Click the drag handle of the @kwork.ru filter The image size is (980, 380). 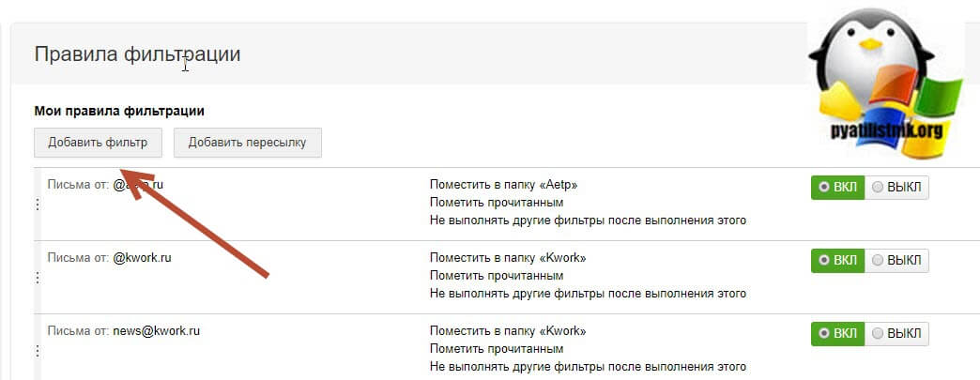(x=38, y=278)
